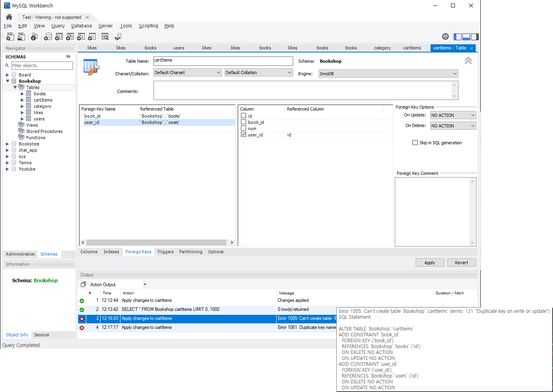Check the book_id column checkbox
Viewport: 553px width, 392px height.
coord(244,122)
